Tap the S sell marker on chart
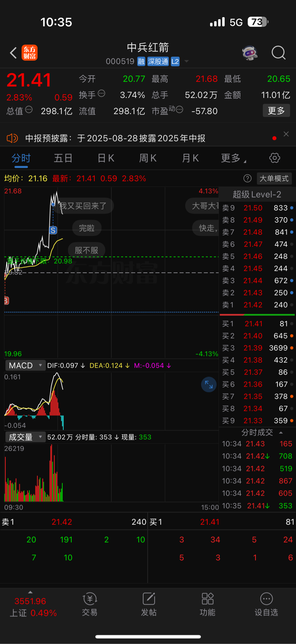The image size is (296, 644). (x=53, y=230)
